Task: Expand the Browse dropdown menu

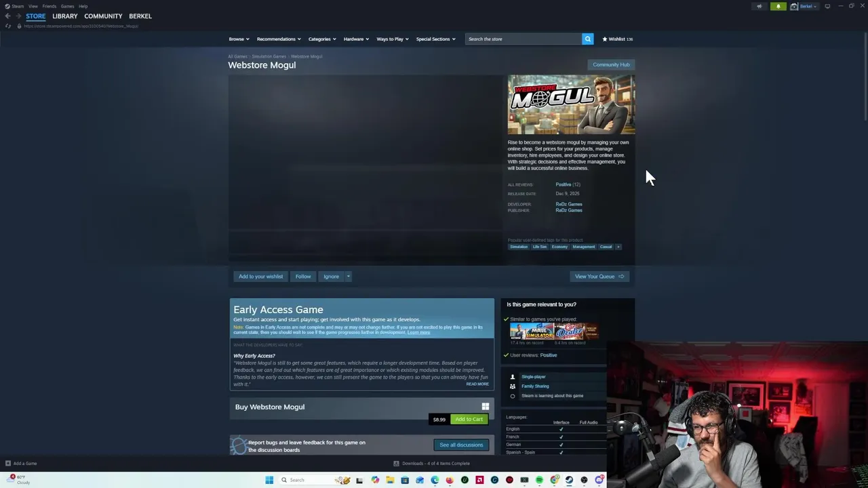Action: coord(239,39)
